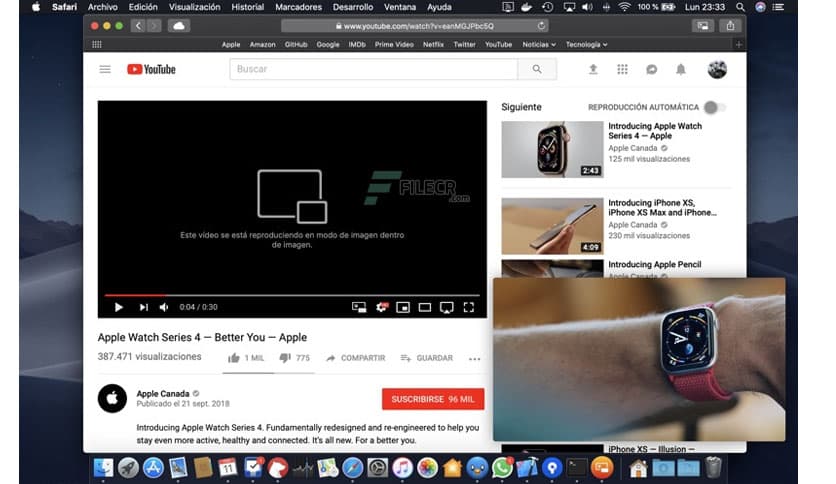
Task: Open the Prime Video bookmark
Action: (x=394, y=45)
